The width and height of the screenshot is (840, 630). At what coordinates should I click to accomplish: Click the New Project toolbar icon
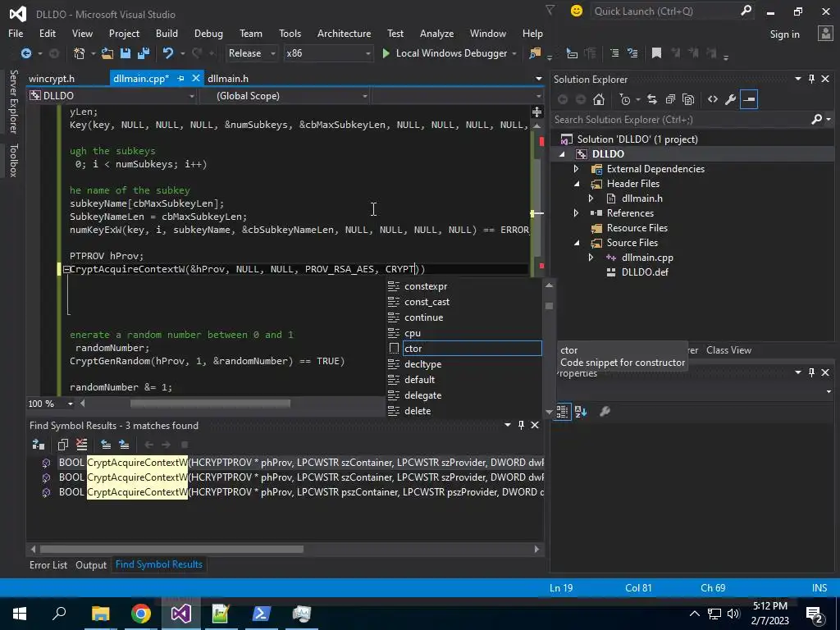pos(79,53)
